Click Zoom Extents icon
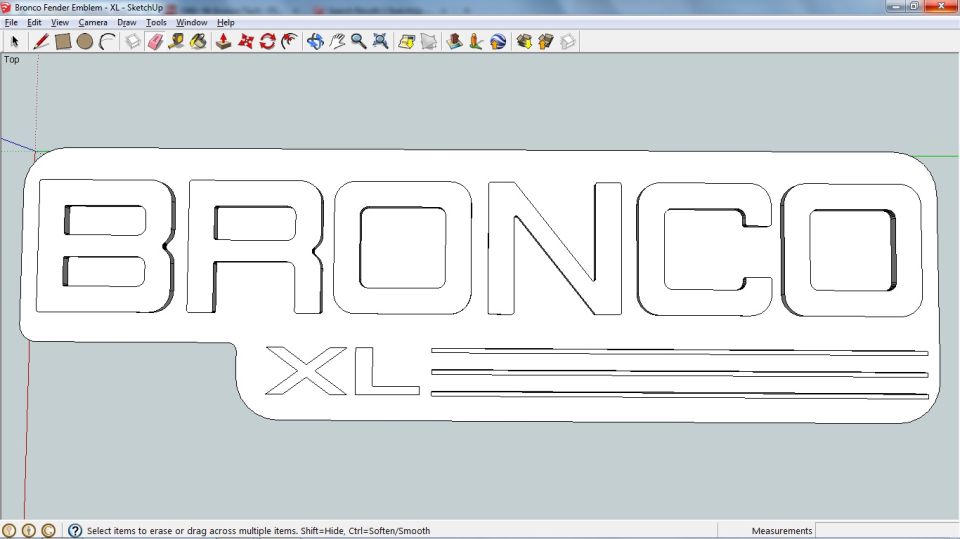Viewport: 960px width, 539px height. [x=380, y=42]
